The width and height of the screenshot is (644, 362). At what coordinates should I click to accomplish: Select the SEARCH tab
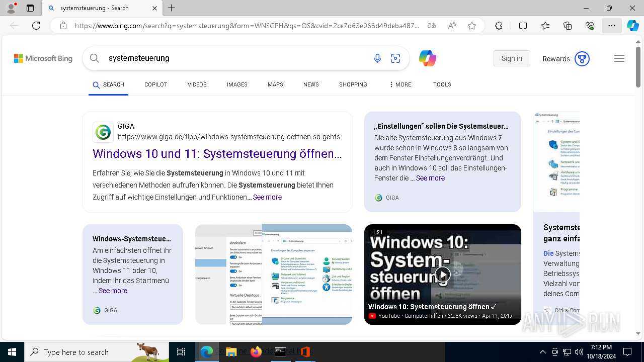[108, 84]
